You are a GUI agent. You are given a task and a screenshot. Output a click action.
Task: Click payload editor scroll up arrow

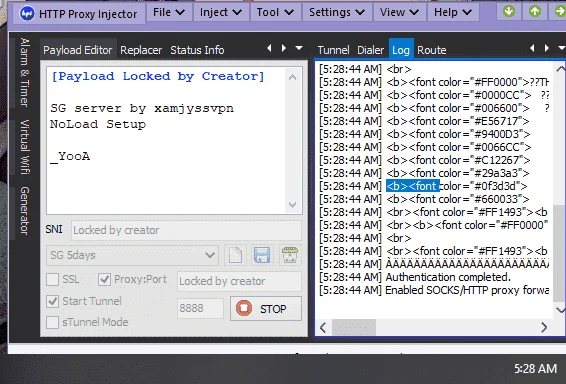pyautogui.click(x=293, y=77)
